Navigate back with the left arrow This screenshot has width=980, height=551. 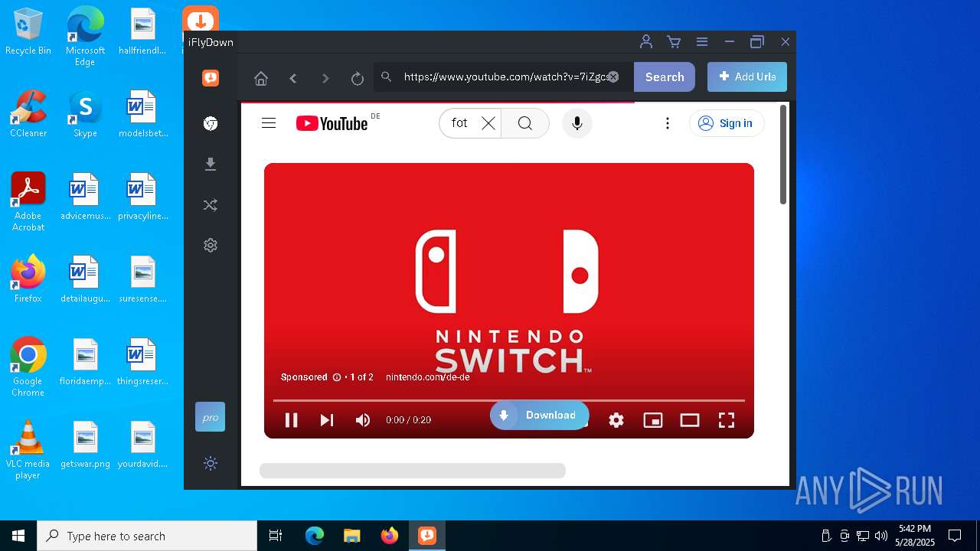pyautogui.click(x=293, y=78)
